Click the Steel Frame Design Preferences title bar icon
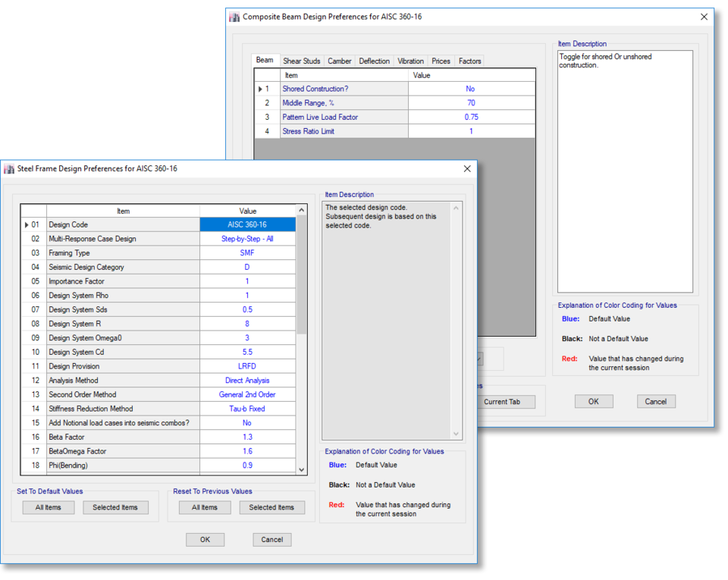Viewport: 728px width, 580px height. [8, 168]
